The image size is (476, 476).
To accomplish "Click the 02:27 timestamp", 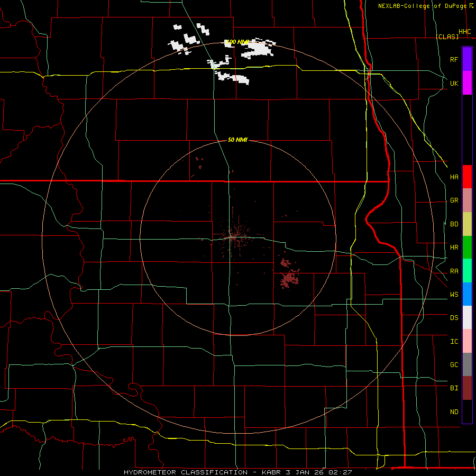I will [x=340, y=472].
